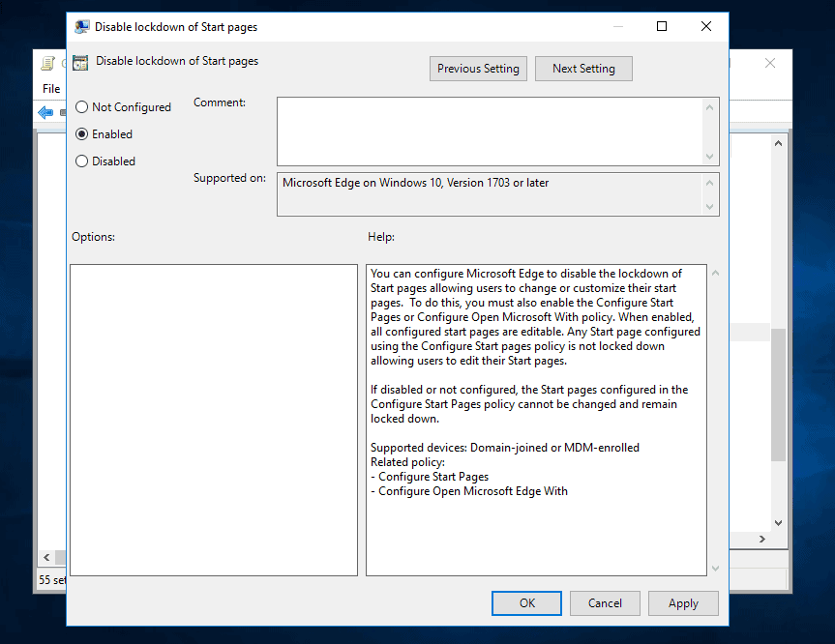Click the Help label
The height and width of the screenshot is (644, 835).
click(381, 237)
